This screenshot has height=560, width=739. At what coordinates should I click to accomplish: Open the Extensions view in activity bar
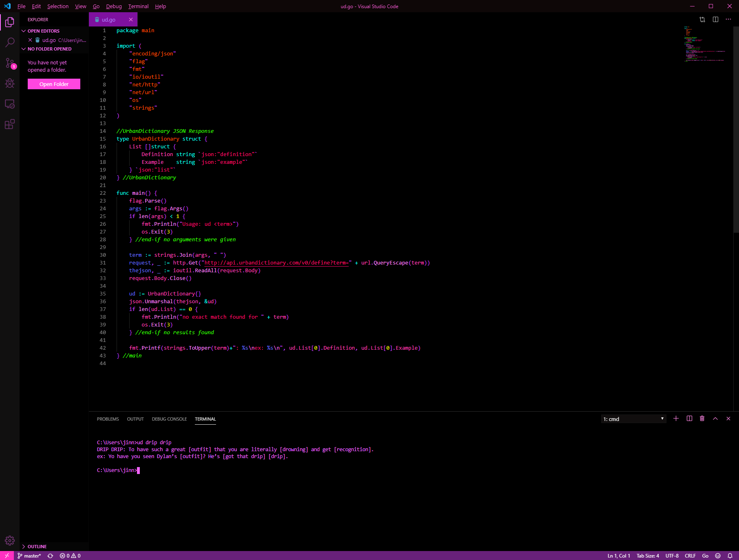click(10, 124)
